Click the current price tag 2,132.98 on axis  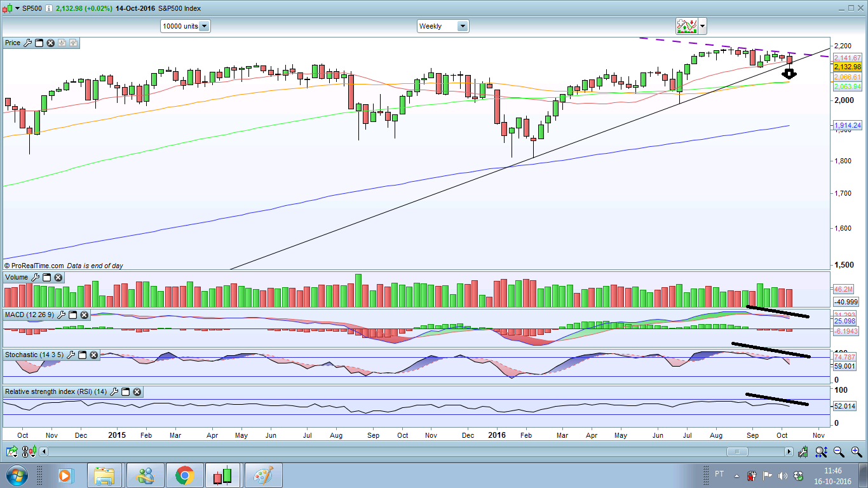[x=847, y=67]
